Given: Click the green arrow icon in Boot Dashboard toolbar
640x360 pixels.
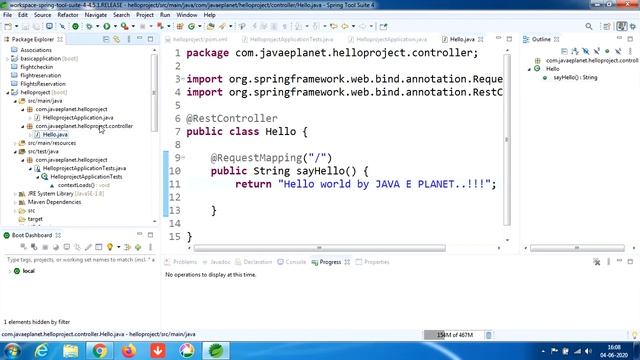Looking at the screenshot, I should tap(138, 247).
